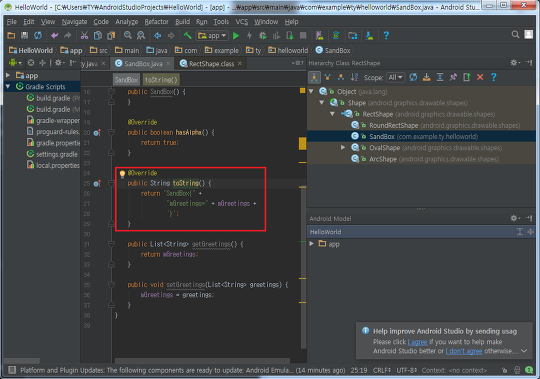Click override gutter marker at line 25
540x379 pixels.
(x=97, y=183)
